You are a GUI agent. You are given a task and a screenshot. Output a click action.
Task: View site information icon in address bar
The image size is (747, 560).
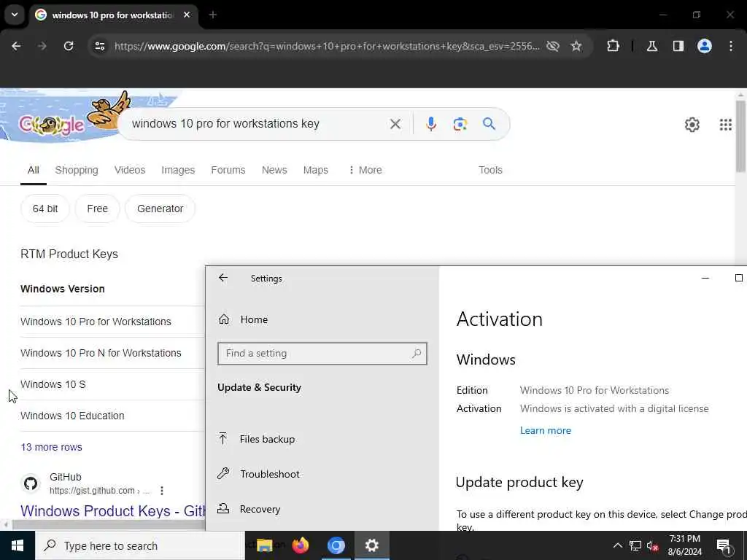point(99,46)
